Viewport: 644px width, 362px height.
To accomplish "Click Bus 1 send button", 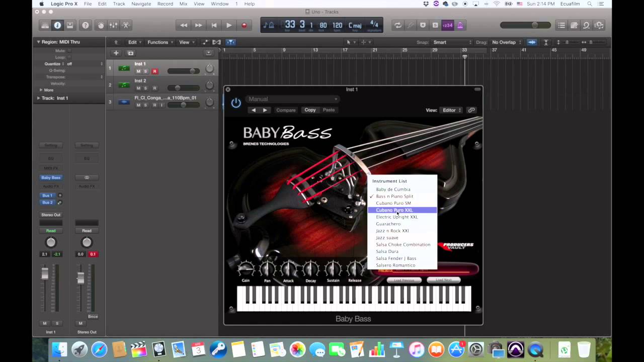I will pos(47,196).
